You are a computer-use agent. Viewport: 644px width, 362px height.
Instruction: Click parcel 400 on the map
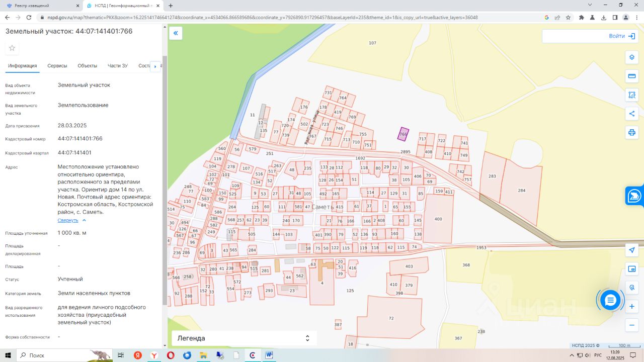(438, 219)
